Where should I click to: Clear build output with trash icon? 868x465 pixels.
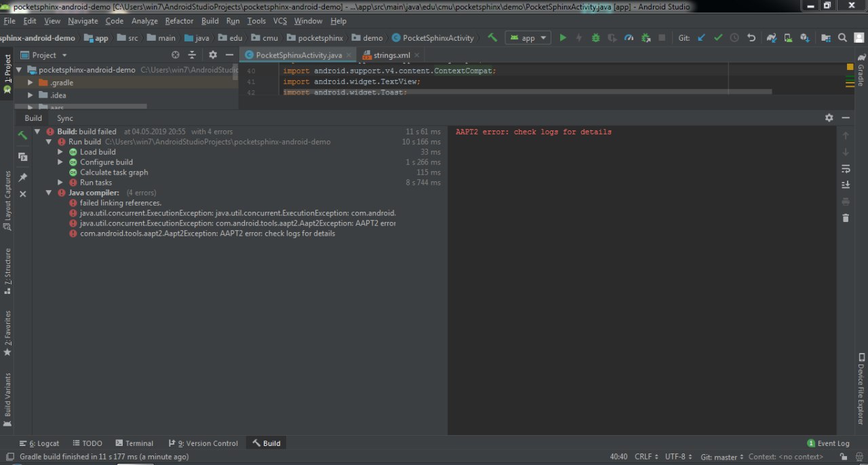click(x=846, y=218)
